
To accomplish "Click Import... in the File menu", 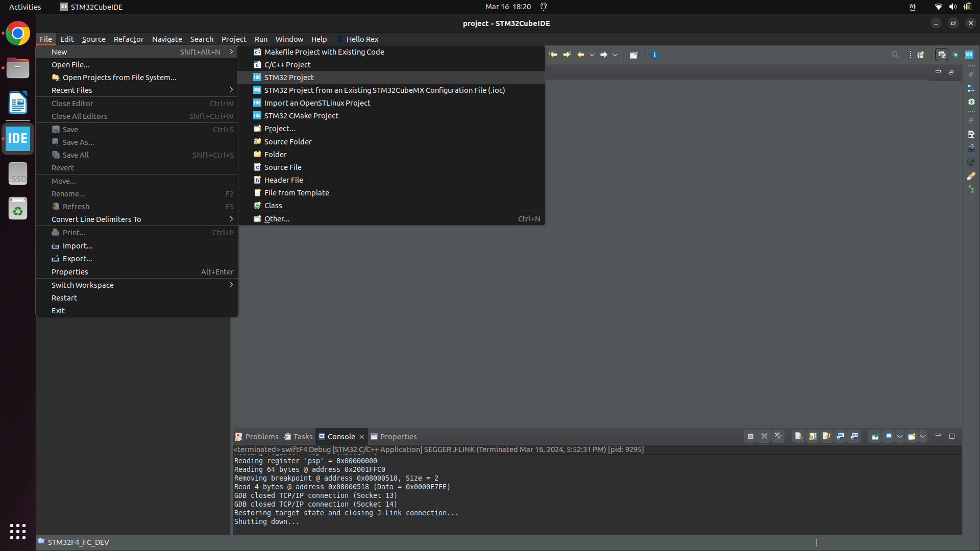I will click(77, 246).
